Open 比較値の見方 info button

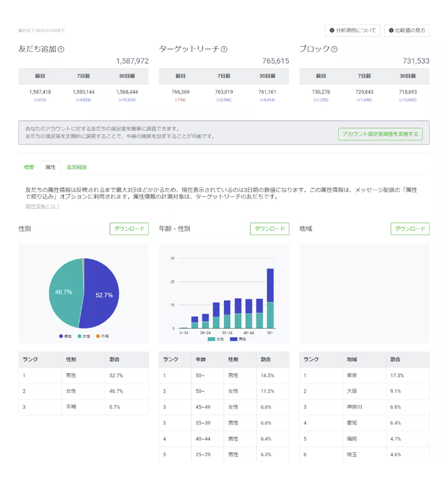click(406, 30)
